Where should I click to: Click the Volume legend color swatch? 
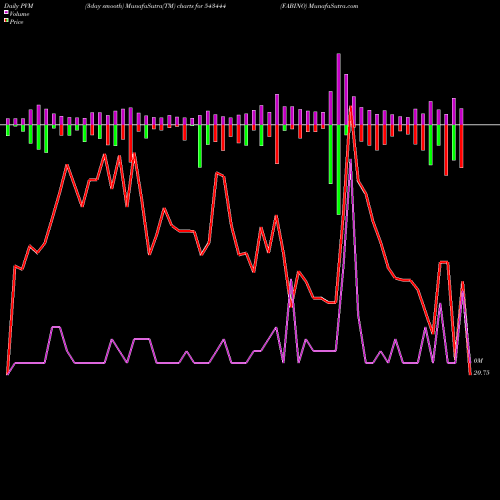click(x=6, y=12)
